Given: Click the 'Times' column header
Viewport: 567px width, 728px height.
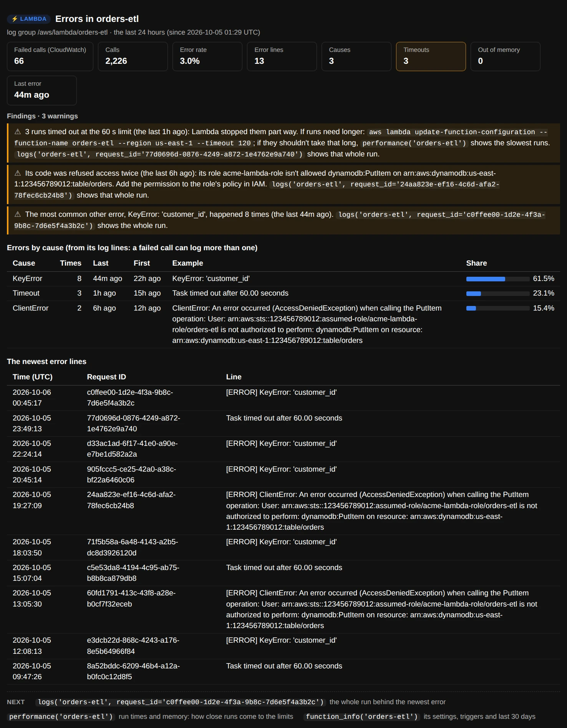Looking at the screenshot, I should (x=71, y=263).
